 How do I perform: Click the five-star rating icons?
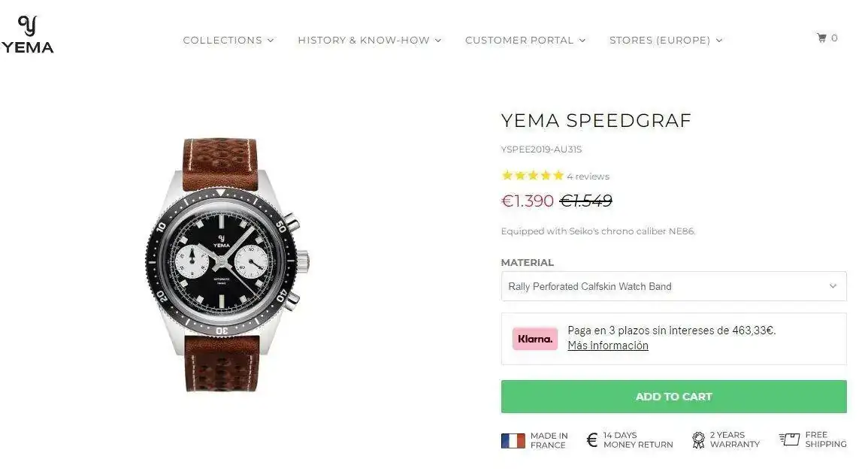[x=532, y=176]
